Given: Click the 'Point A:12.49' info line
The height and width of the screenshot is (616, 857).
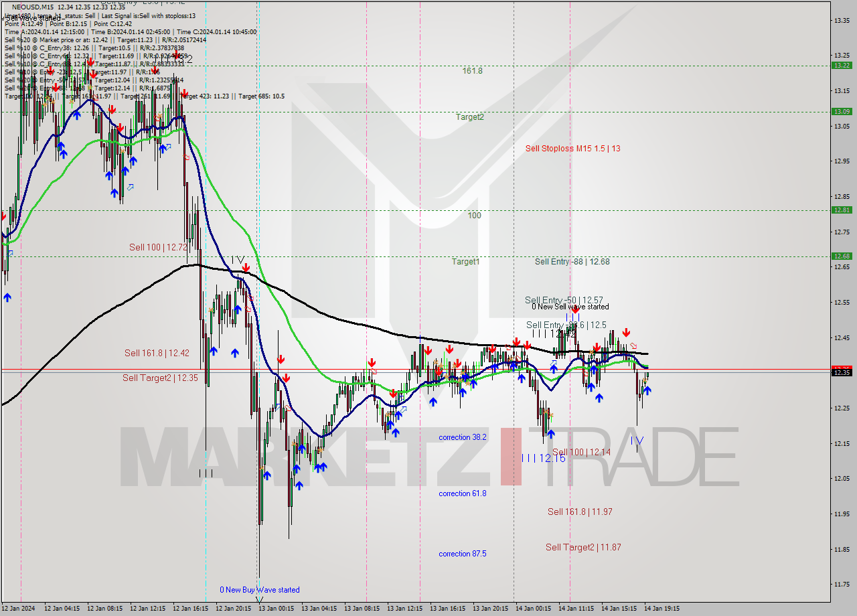Looking at the screenshot, I should (24, 23).
